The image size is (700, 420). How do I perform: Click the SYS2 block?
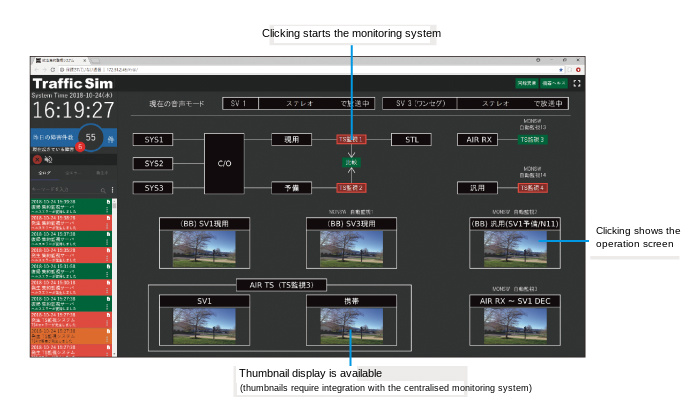153,163
